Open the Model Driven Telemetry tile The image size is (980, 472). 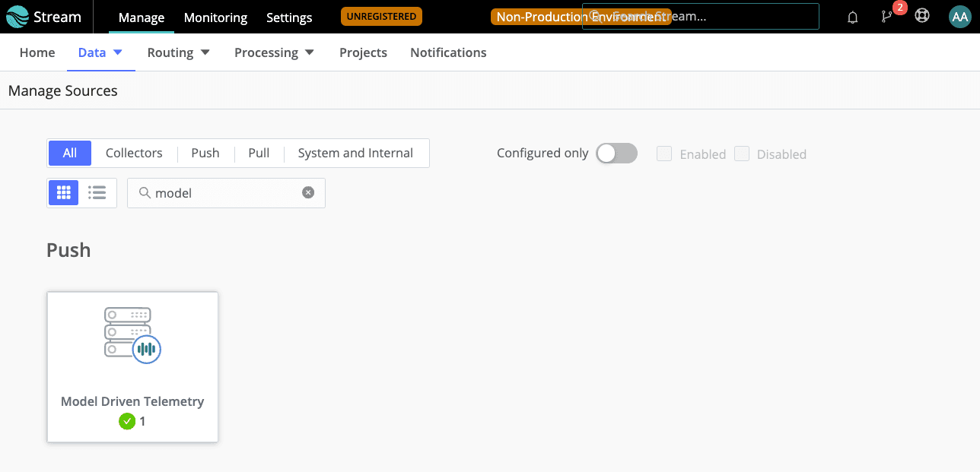[132, 366]
